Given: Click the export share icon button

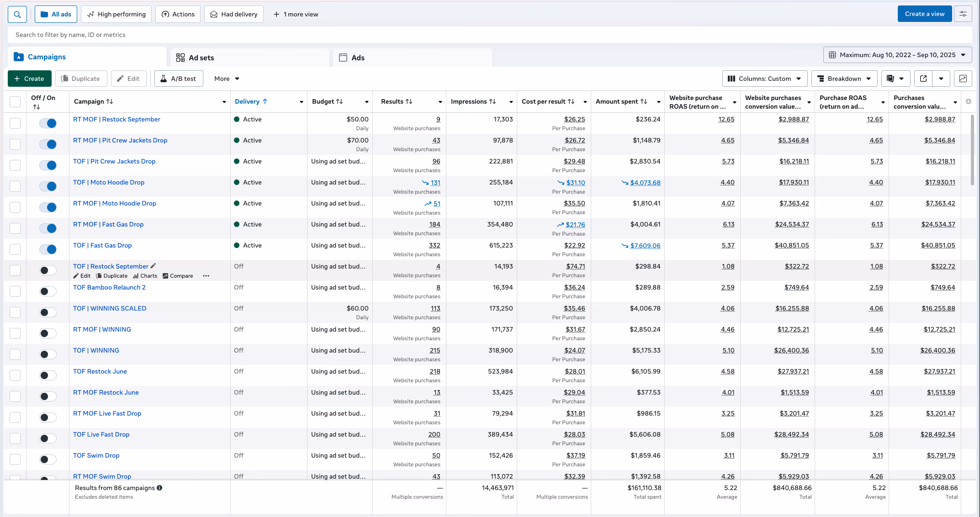Looking at the screenshot, I should 923,79.
